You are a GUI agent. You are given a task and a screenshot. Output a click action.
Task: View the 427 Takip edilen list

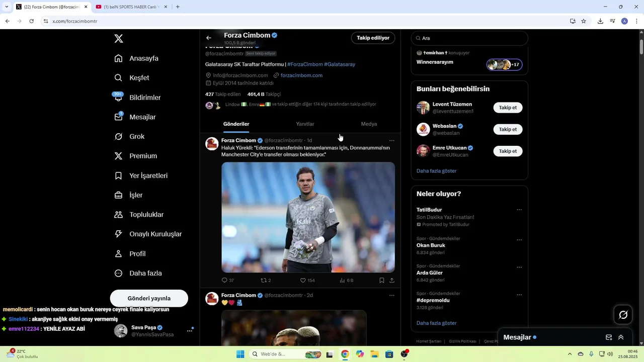pyautogui.click(x=223, y=94)
